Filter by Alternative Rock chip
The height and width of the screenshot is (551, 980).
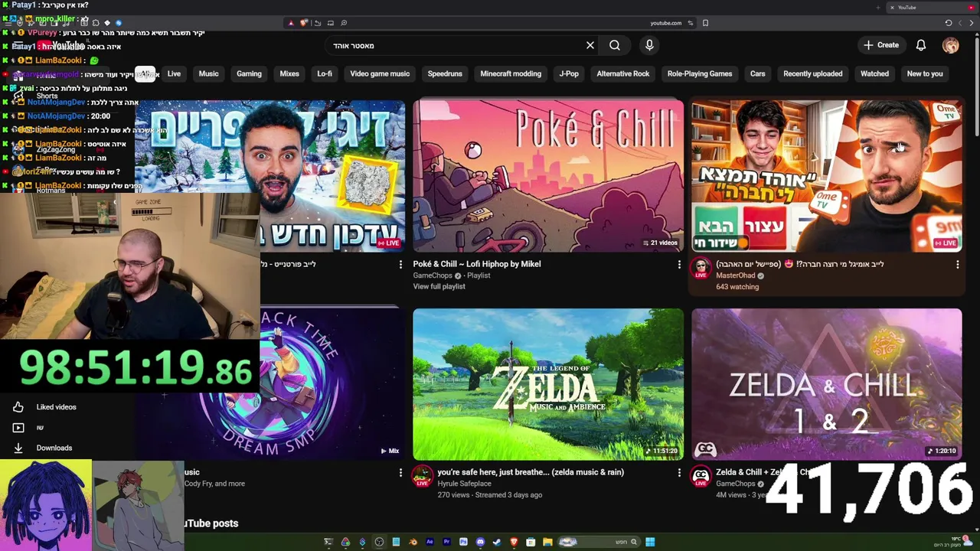[x=623, y=73]
